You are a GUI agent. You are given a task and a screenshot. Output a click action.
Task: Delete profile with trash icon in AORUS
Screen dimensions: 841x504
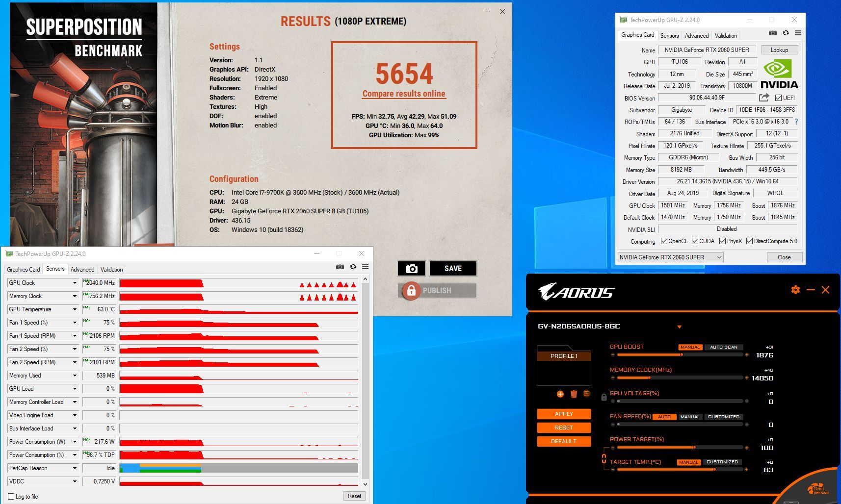coord(574,394)
